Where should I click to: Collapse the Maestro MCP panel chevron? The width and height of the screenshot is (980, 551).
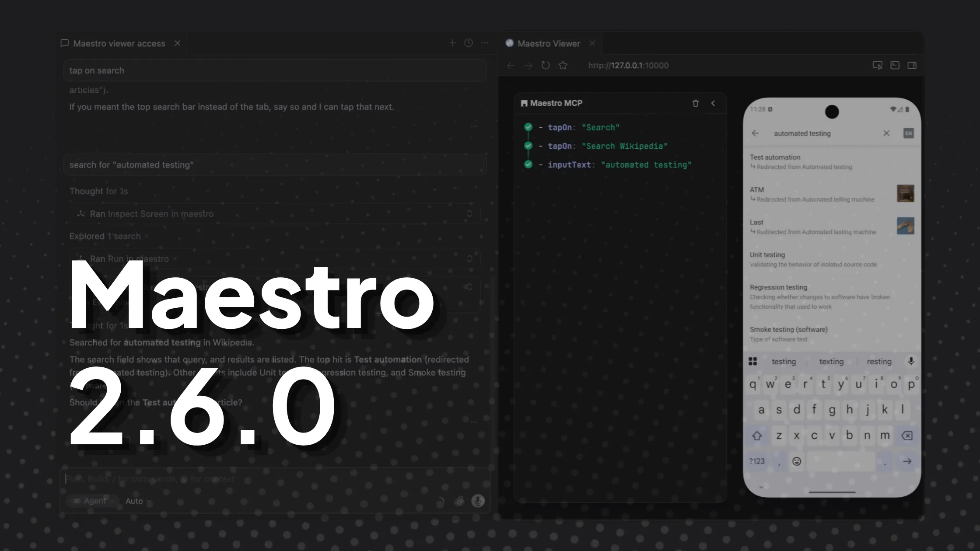point(713,103)
